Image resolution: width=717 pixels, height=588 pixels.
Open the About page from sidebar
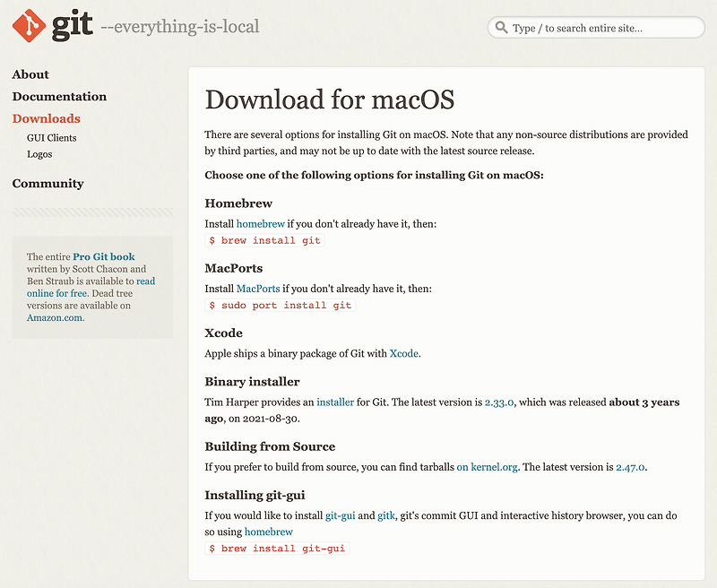(30, 74)
